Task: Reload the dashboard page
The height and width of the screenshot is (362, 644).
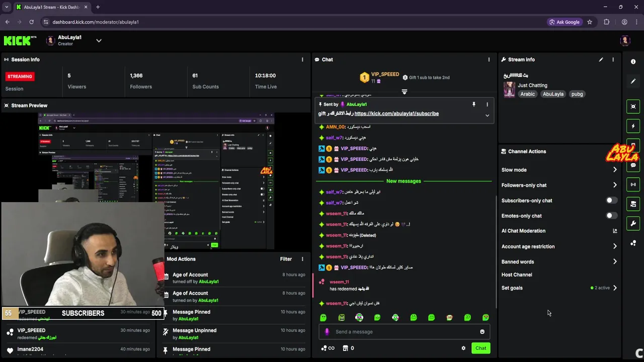Action: (x=31, y=22)
